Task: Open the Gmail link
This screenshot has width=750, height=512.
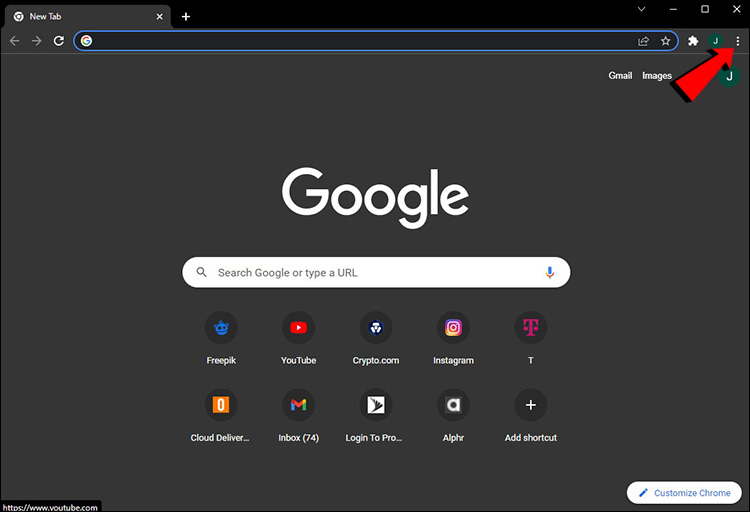Action: coord(620,76)
